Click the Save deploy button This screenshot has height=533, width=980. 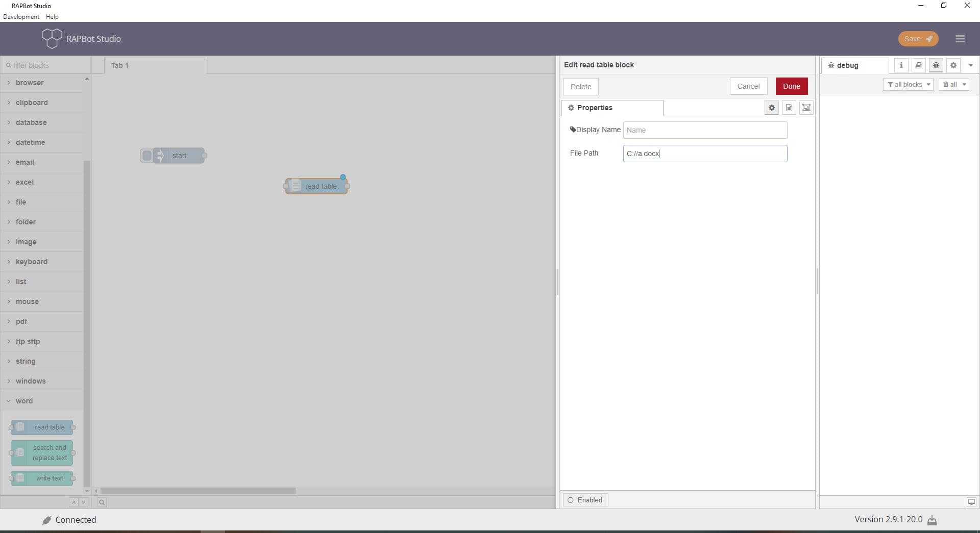pos(918,39)
